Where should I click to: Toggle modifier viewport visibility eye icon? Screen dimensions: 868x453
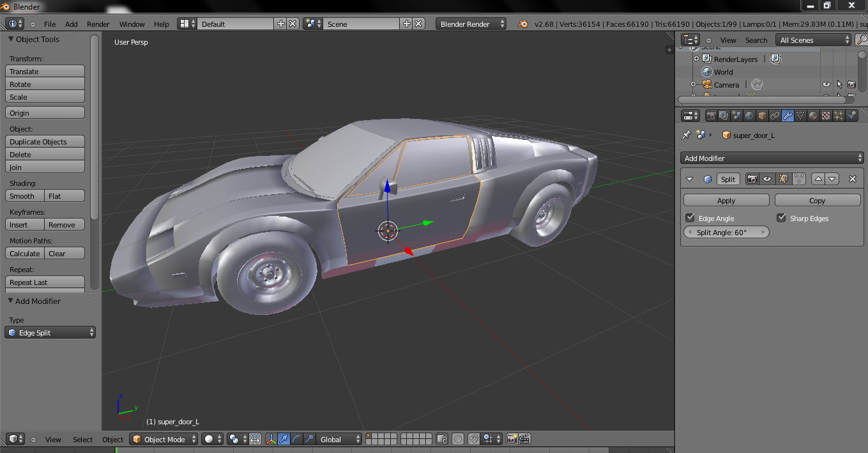(x=768, y=179)
